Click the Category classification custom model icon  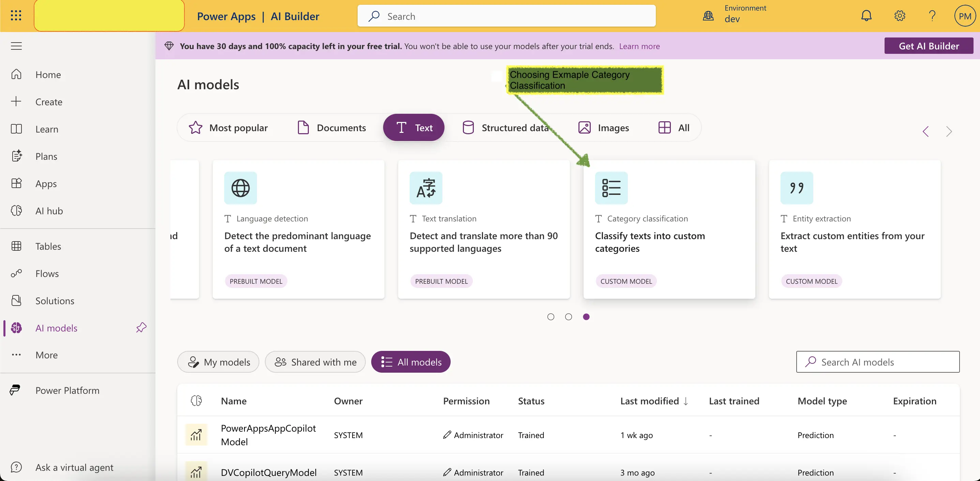tap(611, 187)
